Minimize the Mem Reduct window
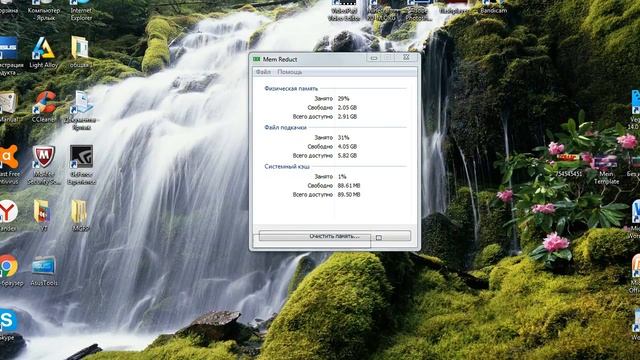The height and width of the screenshot is (360, 640). 373,58
